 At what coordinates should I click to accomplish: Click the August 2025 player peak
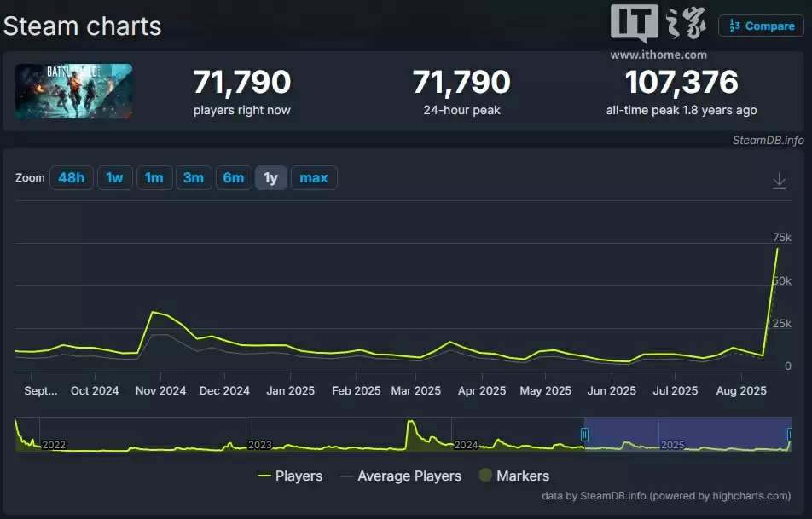click(x=777, y=249)
